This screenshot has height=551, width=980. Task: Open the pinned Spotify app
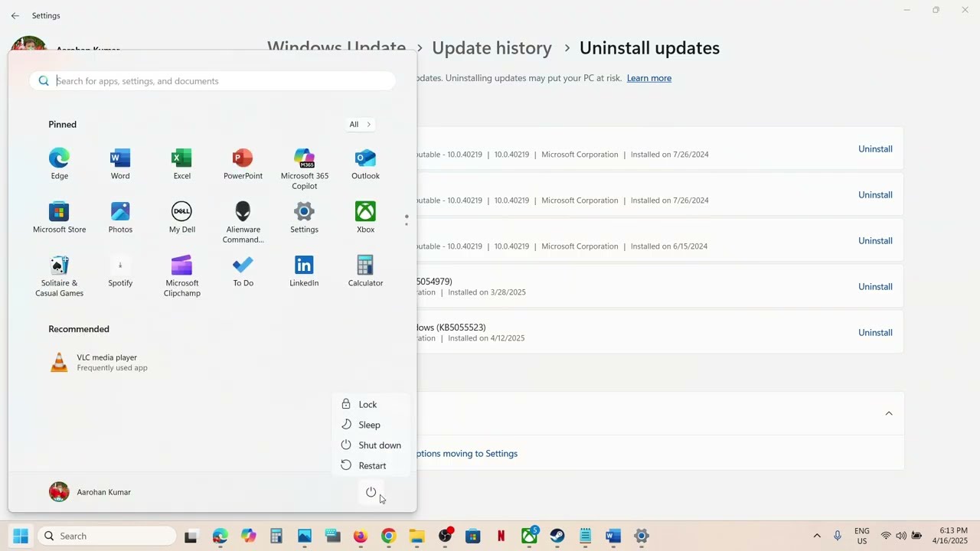[120, 272]
